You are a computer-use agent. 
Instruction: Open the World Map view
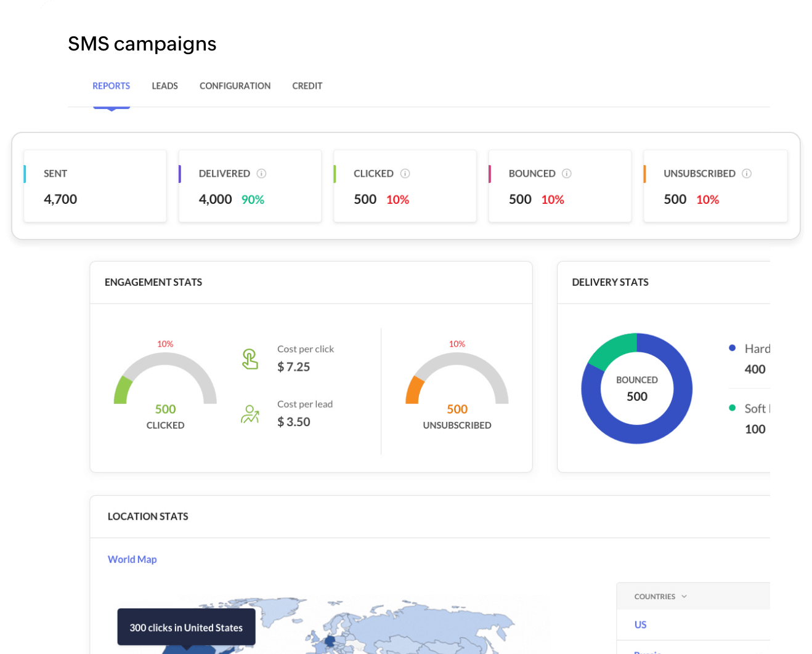pos(132,559)
